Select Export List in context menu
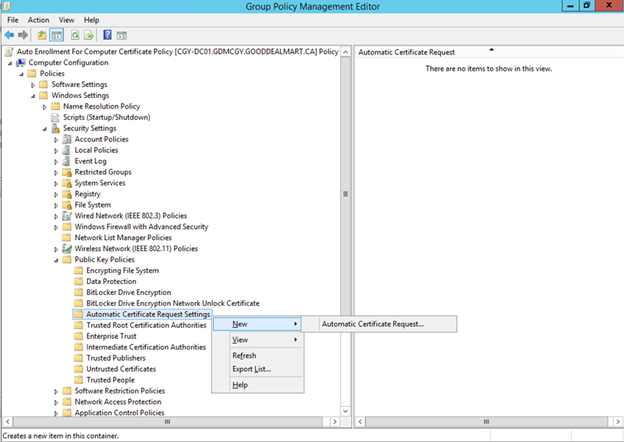 click(251, 369)
